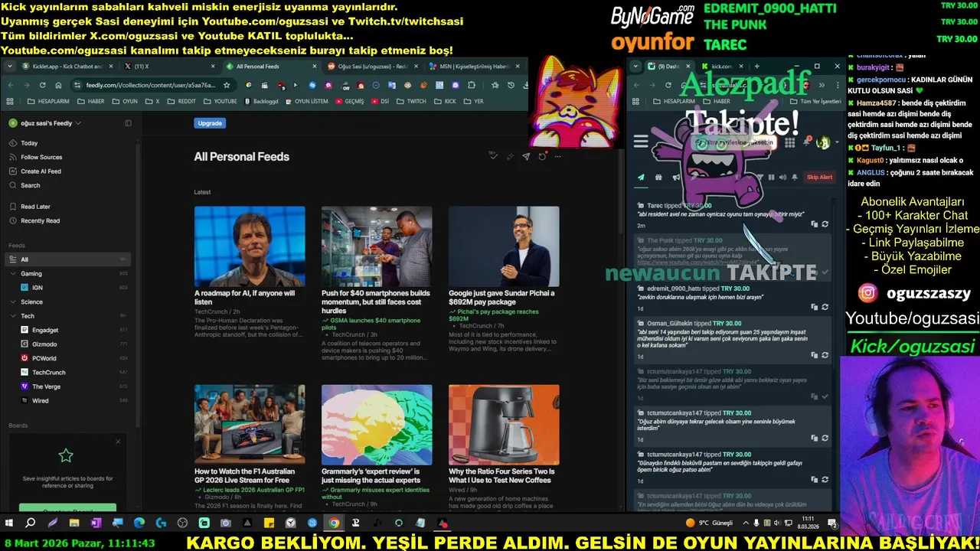Open REDDIT bookmark folder

pos(181,101)
